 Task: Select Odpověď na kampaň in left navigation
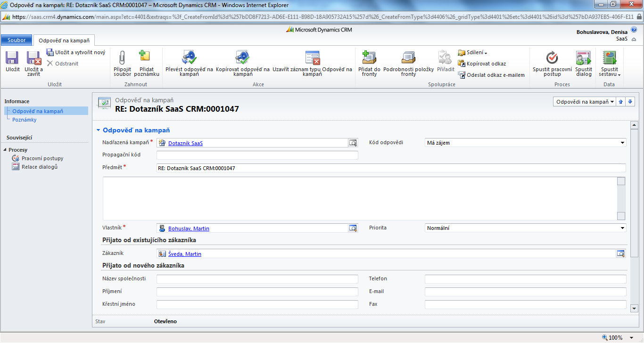pos(46,111)
